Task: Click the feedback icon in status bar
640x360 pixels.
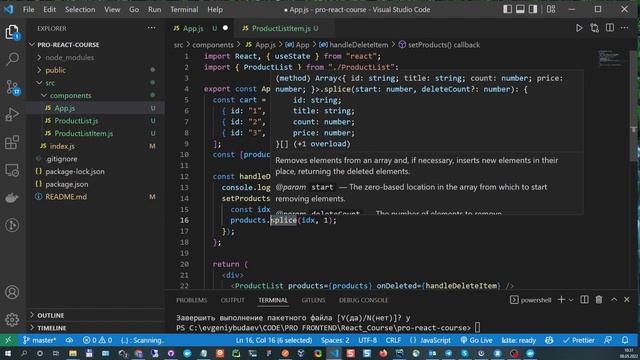Action: coord(608,340)
